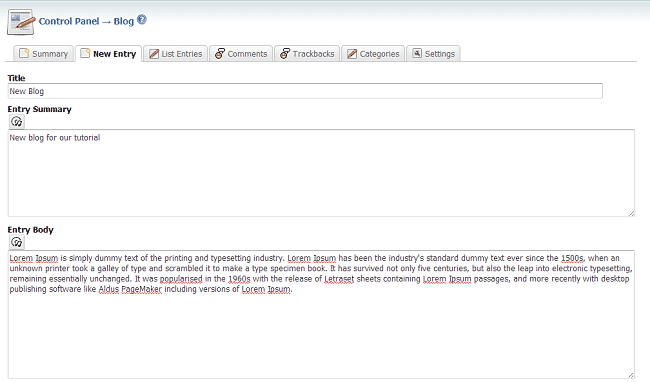Click the Title field label
This screenshot has height=382, width=650.
coord(16,78)
